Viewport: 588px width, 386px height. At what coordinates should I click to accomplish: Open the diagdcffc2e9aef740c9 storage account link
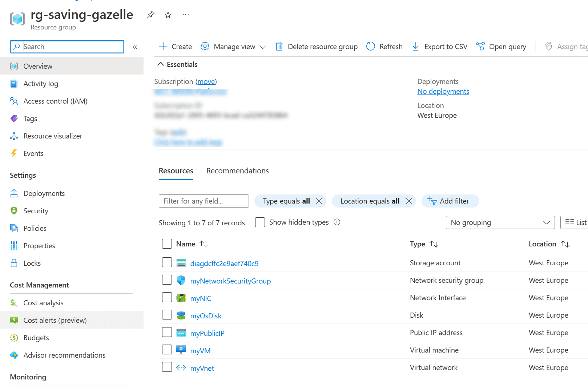(x=224, y=264)
